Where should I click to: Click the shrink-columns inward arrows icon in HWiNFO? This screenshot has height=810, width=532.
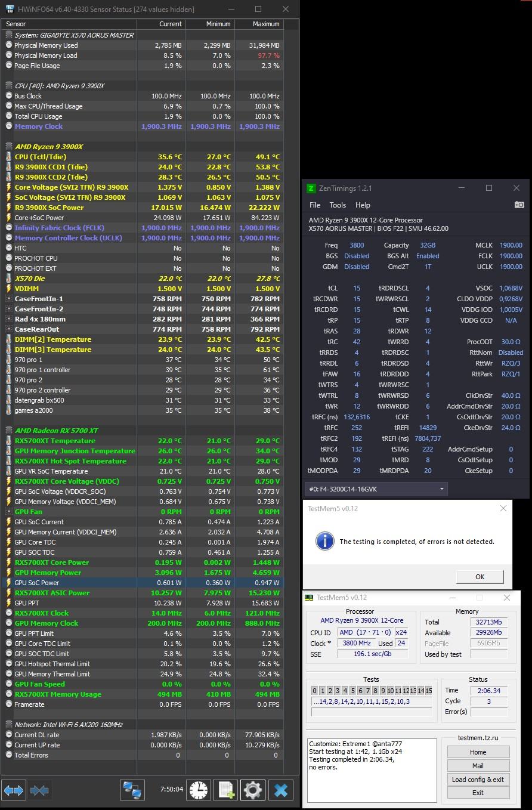click(x=39, y=790)
